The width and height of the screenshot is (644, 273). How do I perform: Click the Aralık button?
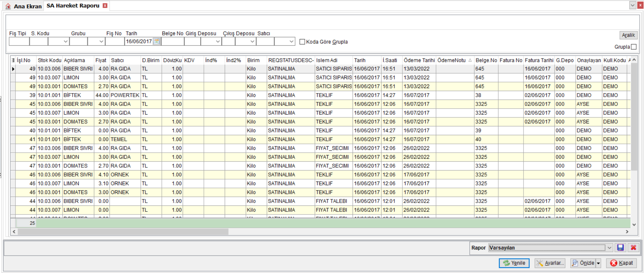628,35
